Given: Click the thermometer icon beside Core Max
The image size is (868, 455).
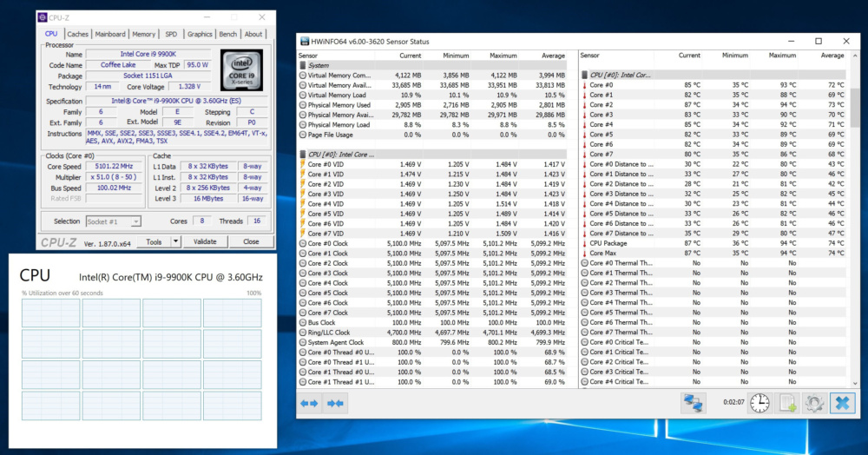Looking at the screenshot, I should pyautogui.click(x=584, y=253).
